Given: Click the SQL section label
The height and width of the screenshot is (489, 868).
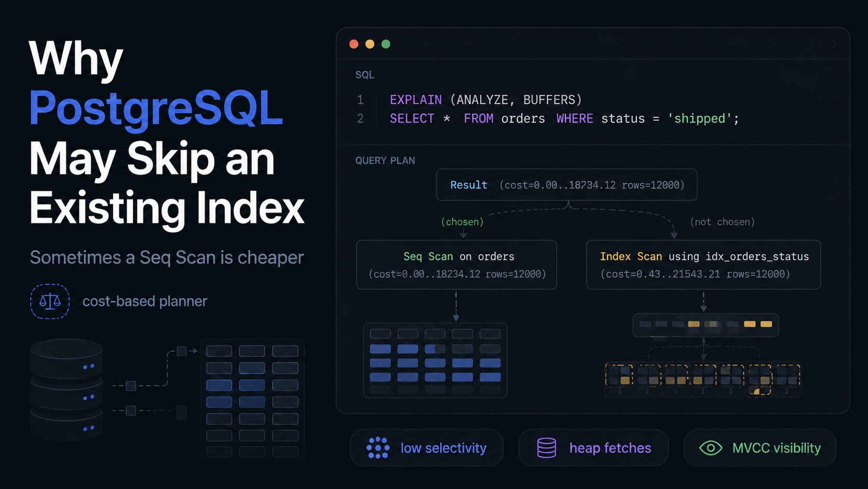Looking at the screenshot, I should tap(364, 75).
